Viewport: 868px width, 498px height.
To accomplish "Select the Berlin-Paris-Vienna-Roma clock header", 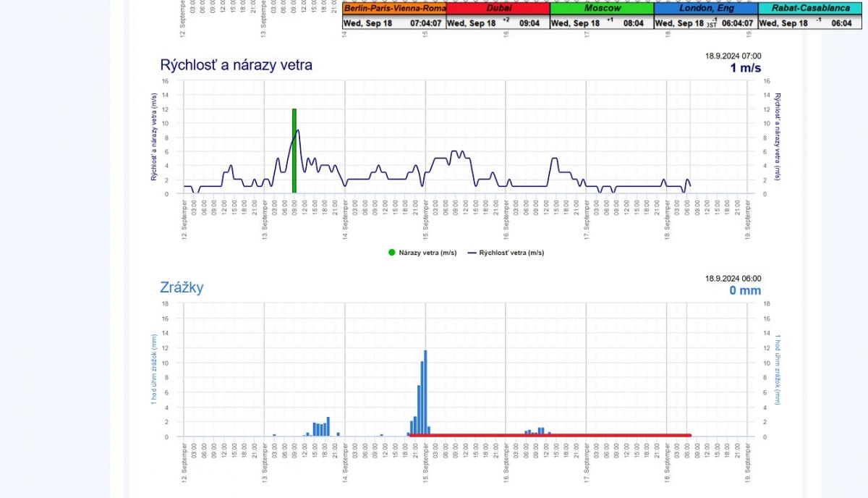I will coord(394,9).
